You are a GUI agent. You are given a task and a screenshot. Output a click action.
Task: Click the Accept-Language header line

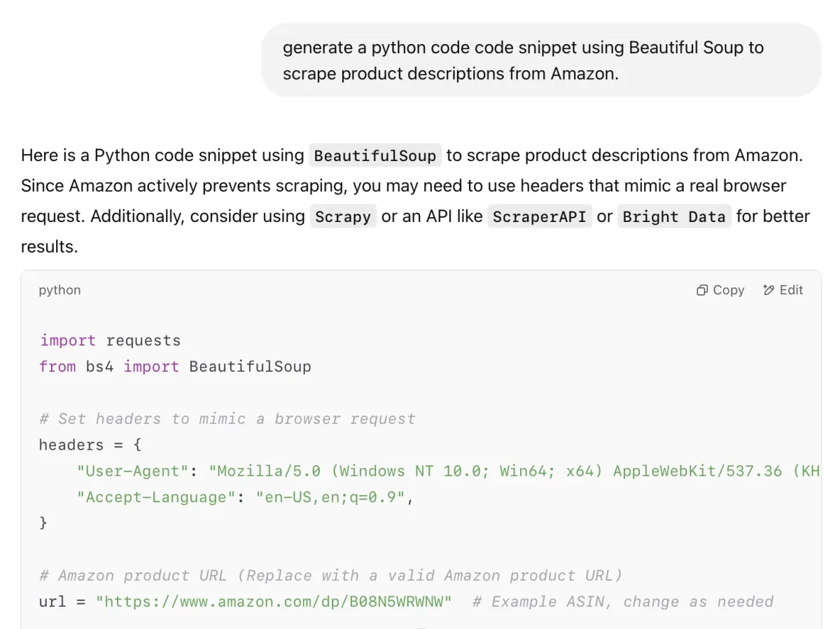246,497
